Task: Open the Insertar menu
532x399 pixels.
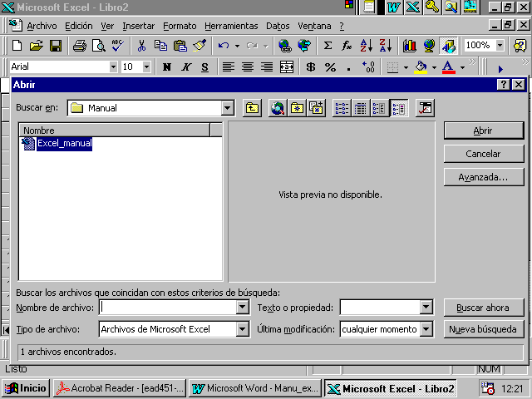Action: 139,26
